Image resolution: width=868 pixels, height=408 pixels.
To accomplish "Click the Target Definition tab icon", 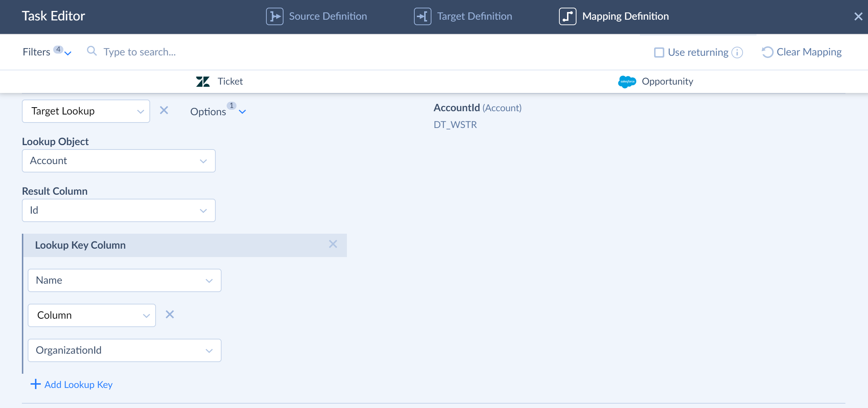I will pos(422,16).
